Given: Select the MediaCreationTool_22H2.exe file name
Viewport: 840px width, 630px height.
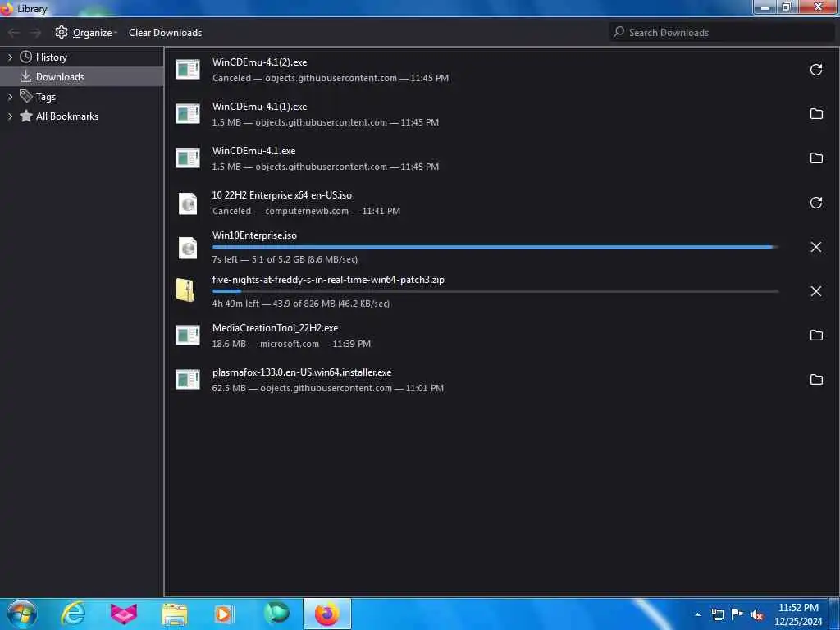Looking at the screenshot, I should tap(275, 328).
